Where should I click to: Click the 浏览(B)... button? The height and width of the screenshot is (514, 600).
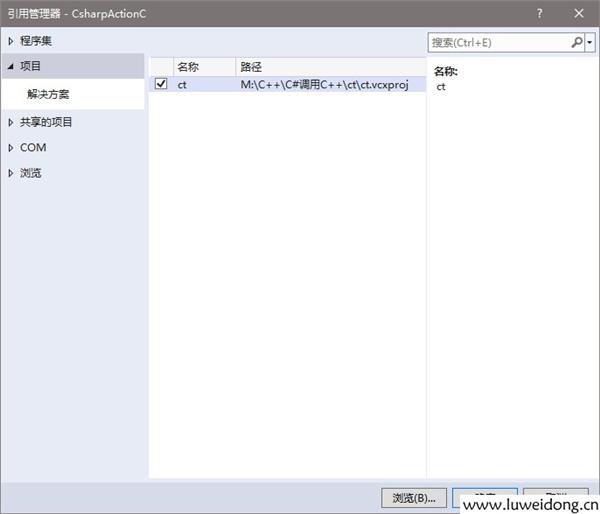point(413,498)
